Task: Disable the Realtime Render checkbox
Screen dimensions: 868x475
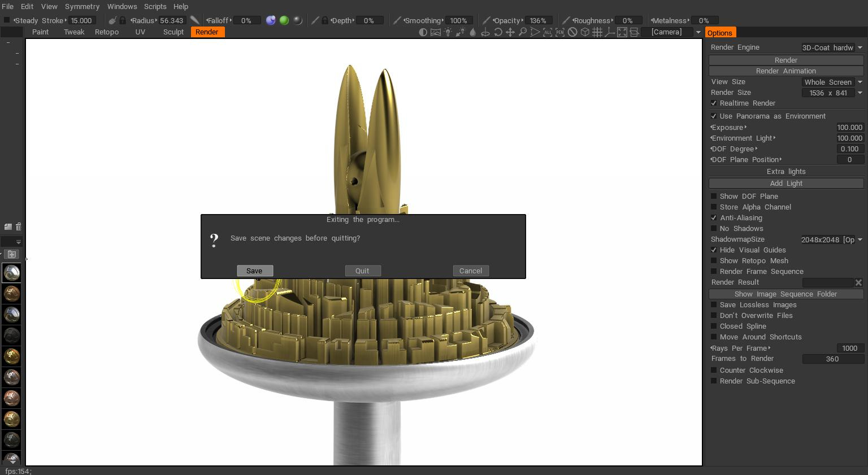Action: point(714,103)
